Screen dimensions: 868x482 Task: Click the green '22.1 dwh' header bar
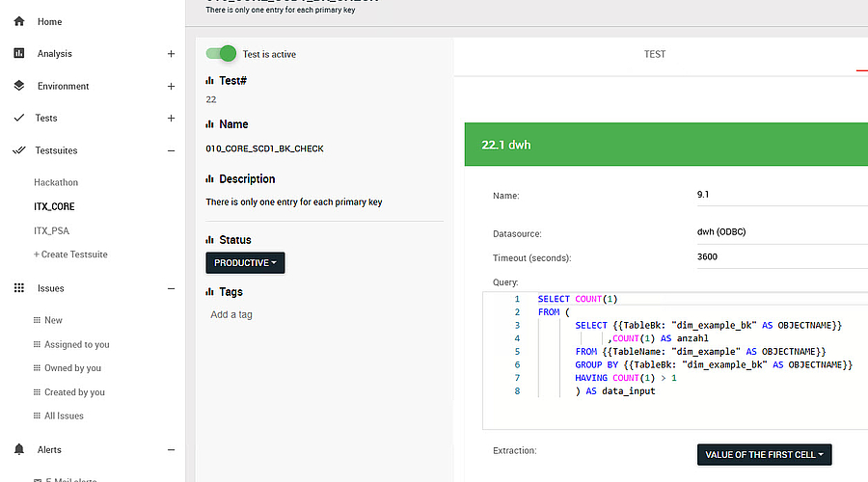665,145
